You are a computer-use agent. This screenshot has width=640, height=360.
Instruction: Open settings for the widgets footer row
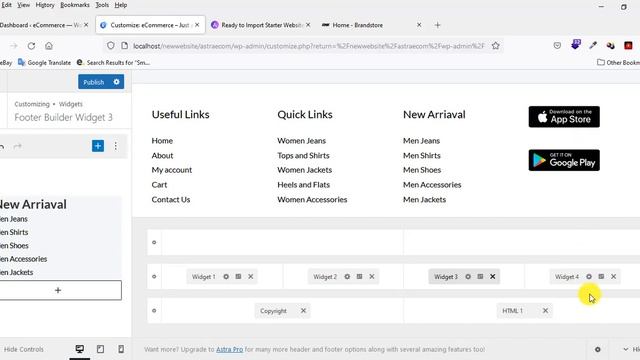coord(154,277)
